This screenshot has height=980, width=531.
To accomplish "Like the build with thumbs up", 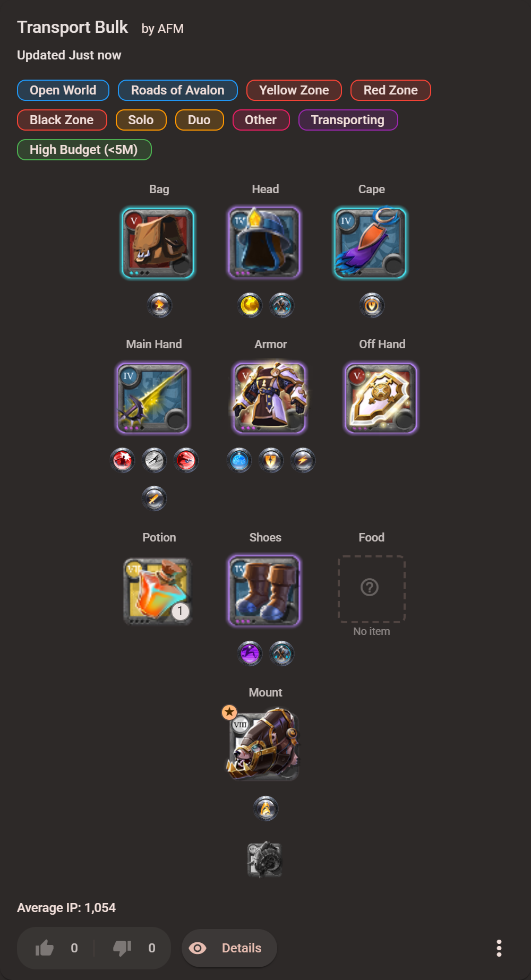I will [x=45, y=948].
